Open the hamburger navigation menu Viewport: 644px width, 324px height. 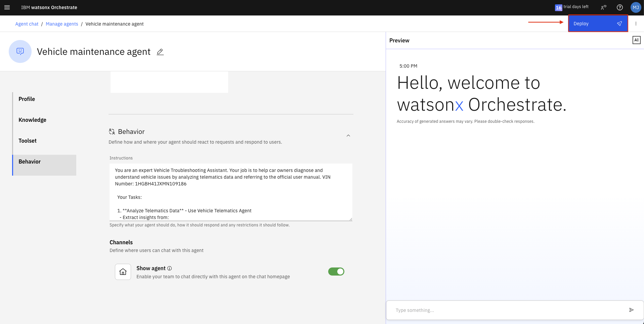tap(7, 7)
